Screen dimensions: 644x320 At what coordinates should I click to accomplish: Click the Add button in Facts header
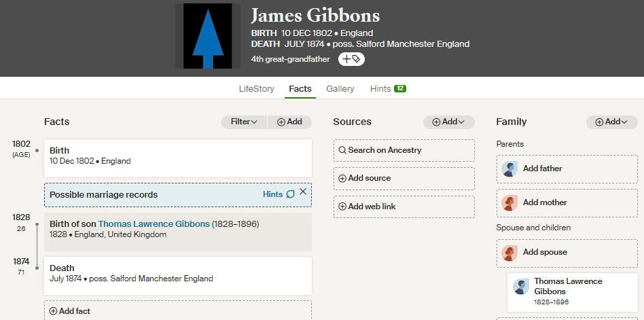pos(289,122)
